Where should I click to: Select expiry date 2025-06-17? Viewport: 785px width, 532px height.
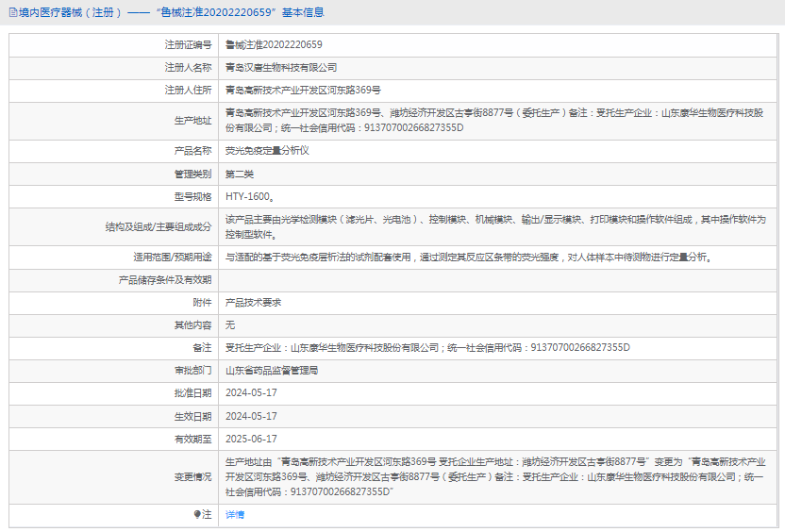pyautogui.click(x=251, y=439)
